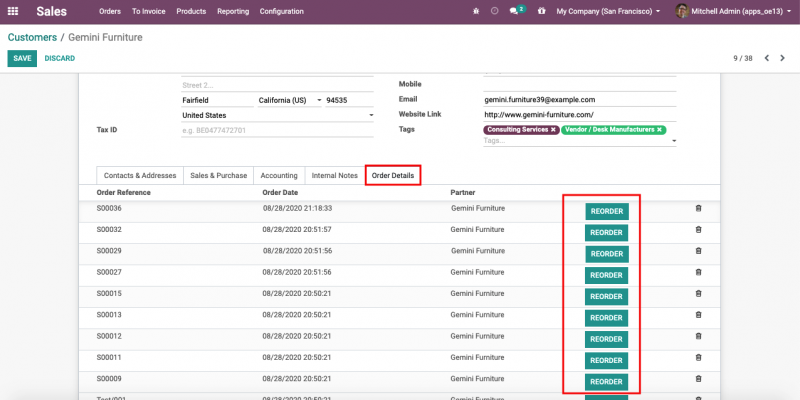Click the Street 2 input field

(x=278, y=85)
